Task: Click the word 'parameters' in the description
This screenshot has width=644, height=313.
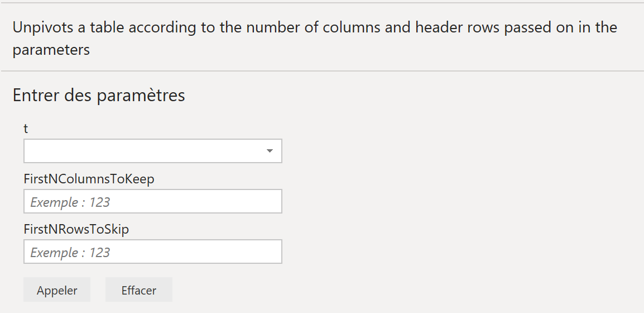Action: tap(51, 50)
